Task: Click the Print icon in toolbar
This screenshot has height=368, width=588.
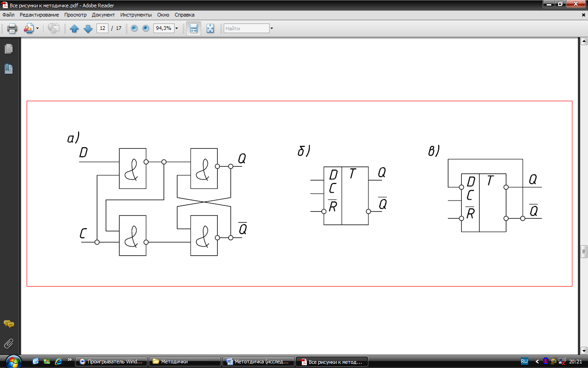Action: 12,29
